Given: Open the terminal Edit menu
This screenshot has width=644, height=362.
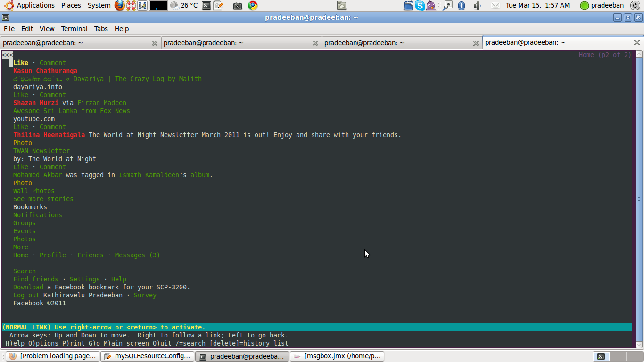Looking at the screenshot, I should click(x=27, y=29).
